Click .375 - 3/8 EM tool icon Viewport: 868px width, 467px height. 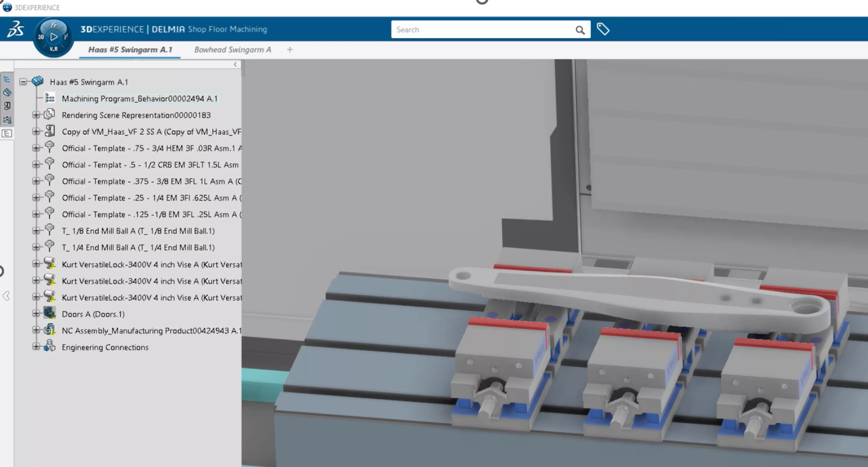pos(49,180)
